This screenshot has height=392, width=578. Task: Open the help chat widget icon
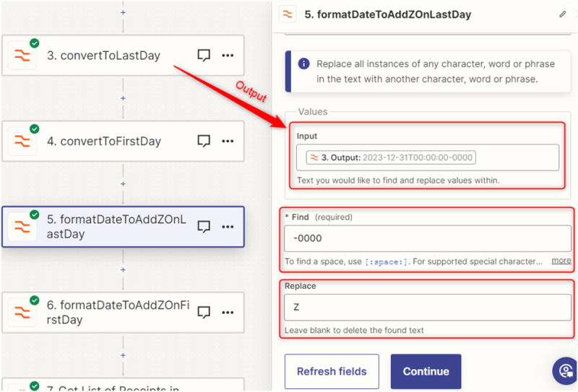[x=564, y=370]
